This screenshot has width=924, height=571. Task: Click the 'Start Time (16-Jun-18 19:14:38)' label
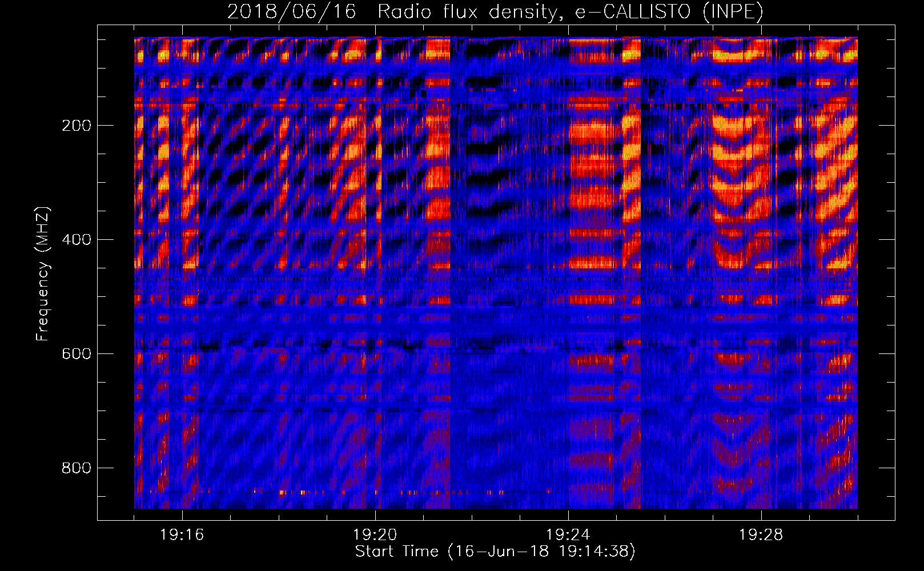point(495,552)
